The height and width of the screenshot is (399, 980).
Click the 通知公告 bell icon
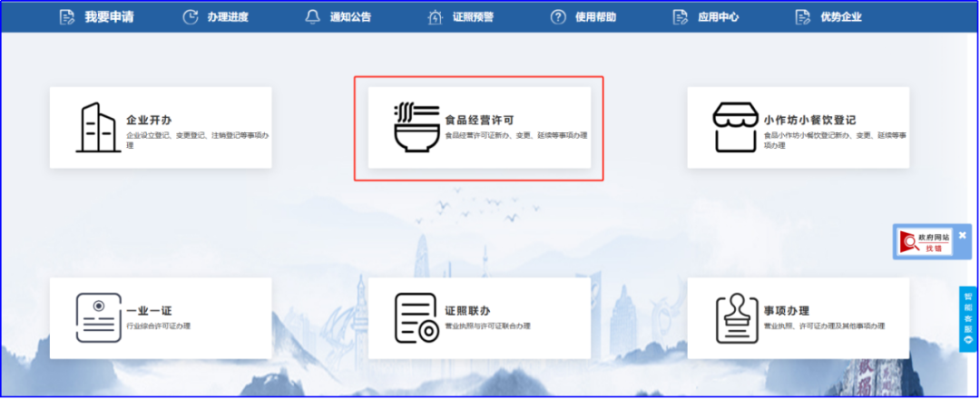tap(312, 17)
